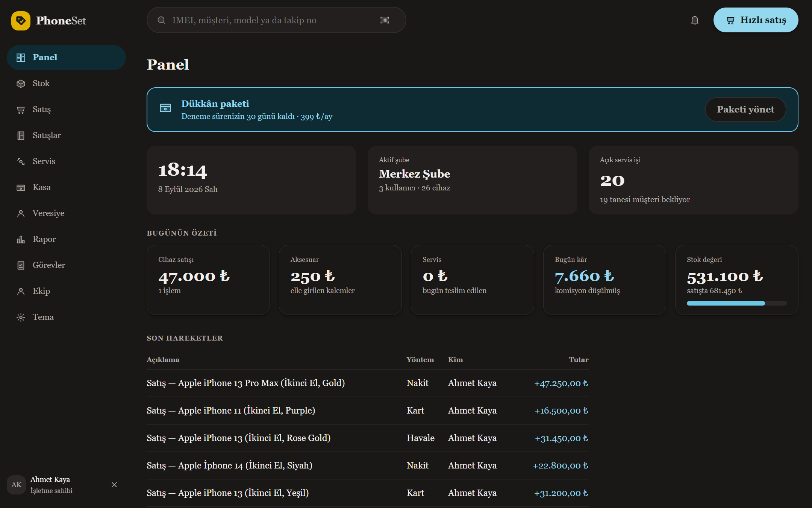Screen dimensions: 812x508
Task: Click the barcode scanner icon in search
Action: pos(385,20)
